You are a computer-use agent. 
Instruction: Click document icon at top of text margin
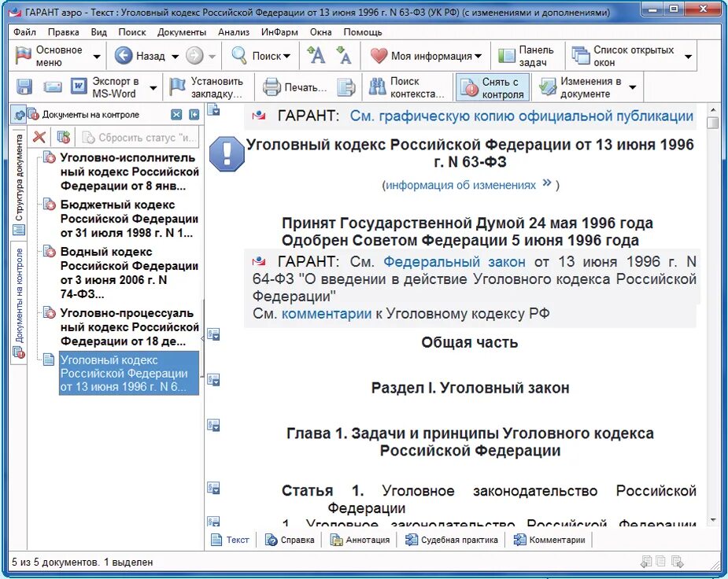click(x=213, y=110)
